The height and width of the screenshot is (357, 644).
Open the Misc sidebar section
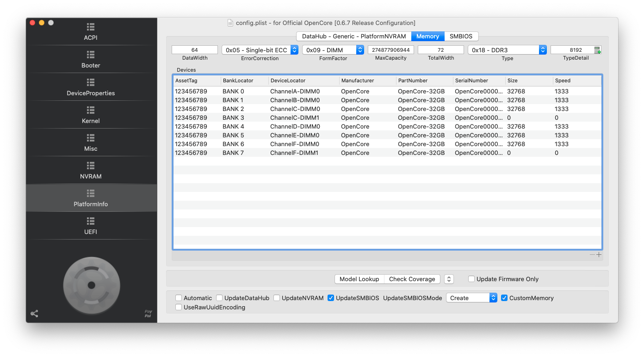tap(91, 142)
